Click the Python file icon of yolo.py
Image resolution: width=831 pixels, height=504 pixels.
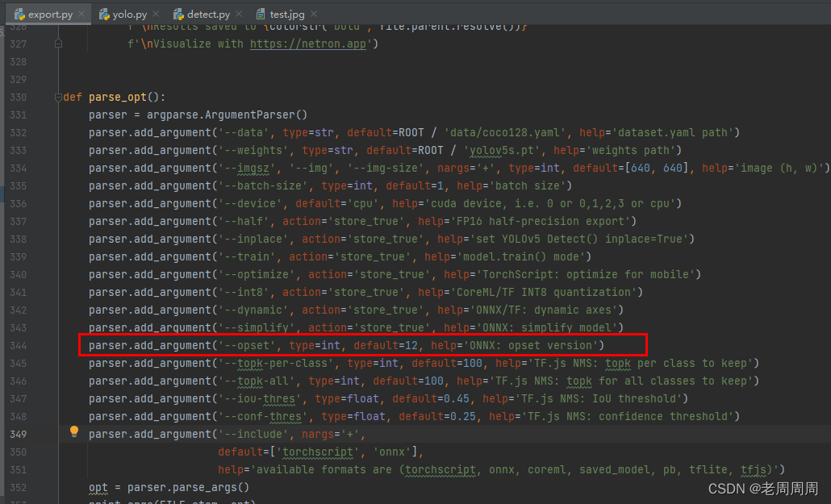point(104,15)
